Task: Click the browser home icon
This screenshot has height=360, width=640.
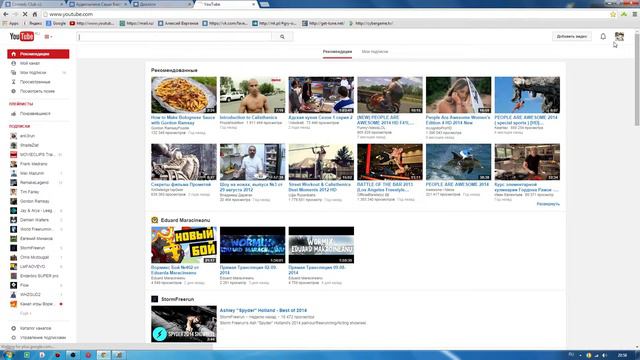Action: 35,14
